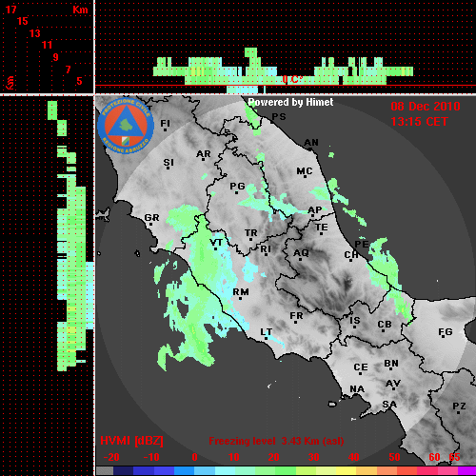
Task: Select the PZ city label
Action: pos(459,407)
